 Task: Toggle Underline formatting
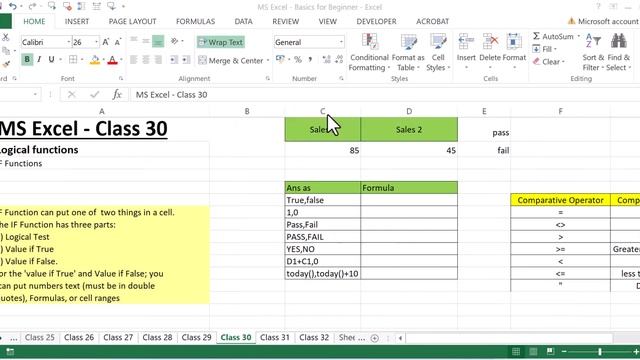point(51,60)
